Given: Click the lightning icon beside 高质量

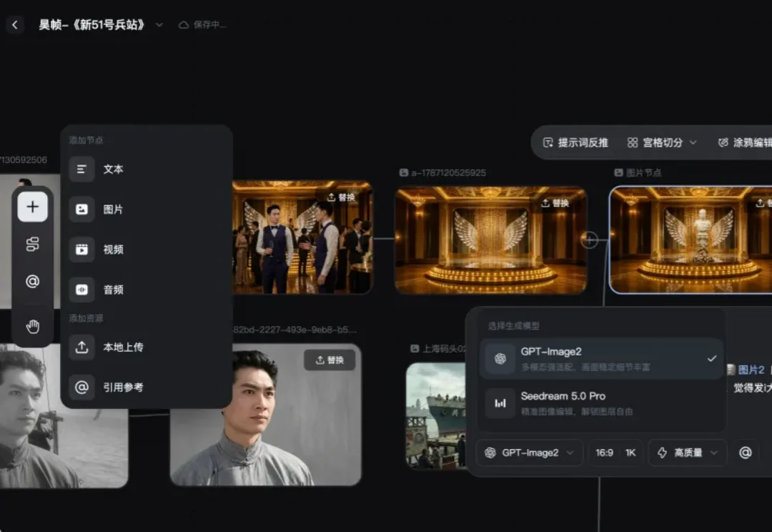Looking at the screenshot, I should click(662, 453).
